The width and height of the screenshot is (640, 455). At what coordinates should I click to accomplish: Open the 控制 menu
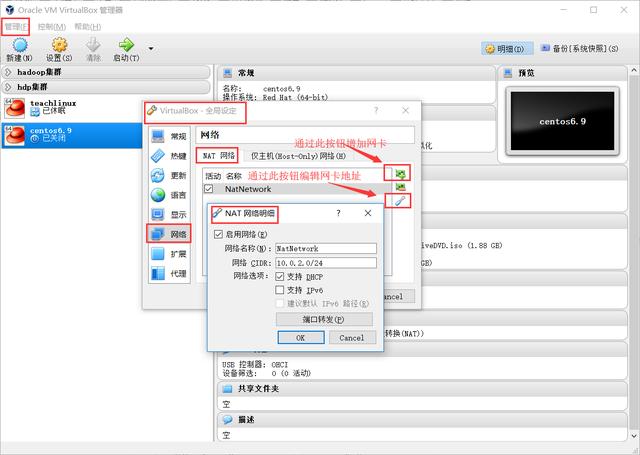tap(52, 27)
